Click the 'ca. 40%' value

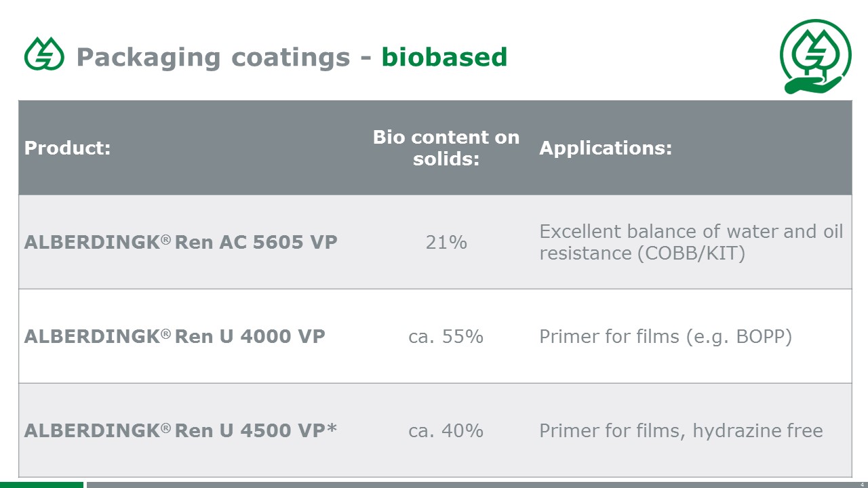446,430
